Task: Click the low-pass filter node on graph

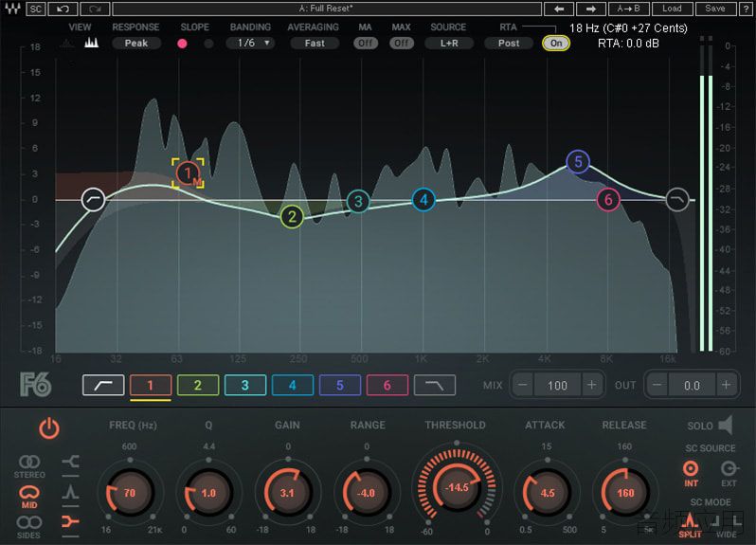Action: pyautogui.click(x=677, y=199)
